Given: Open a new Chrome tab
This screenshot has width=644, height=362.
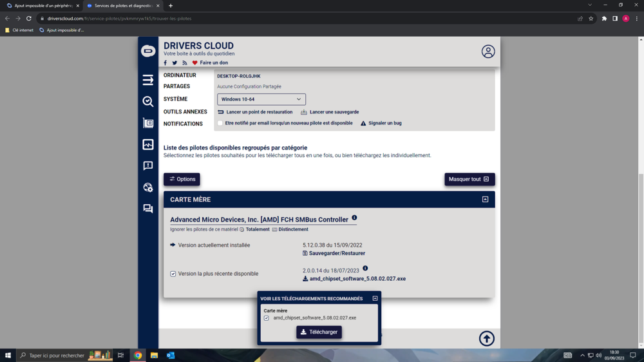Looking at the screenshot, I should click(171, 6).
